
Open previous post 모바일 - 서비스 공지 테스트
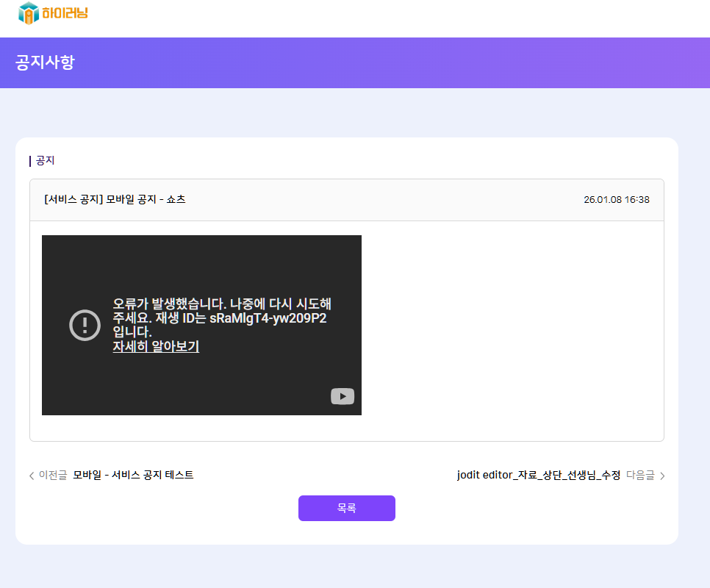point(133,476)
